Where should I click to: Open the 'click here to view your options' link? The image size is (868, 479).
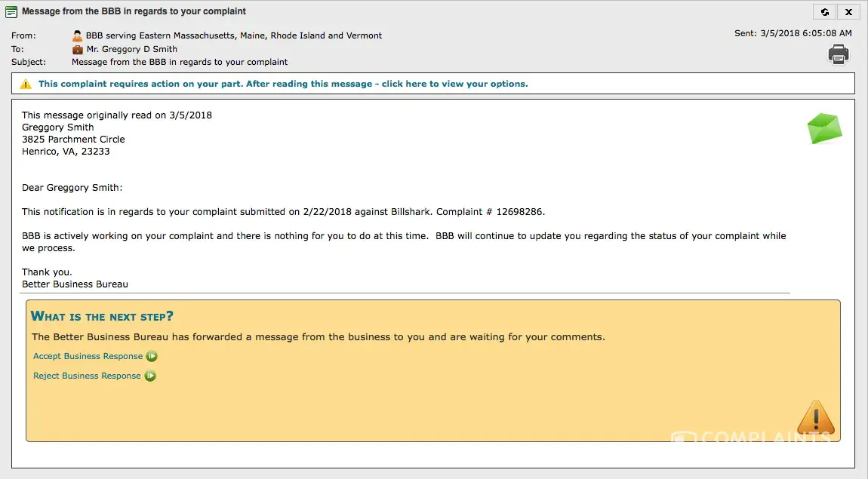click(x=454, y=84)
